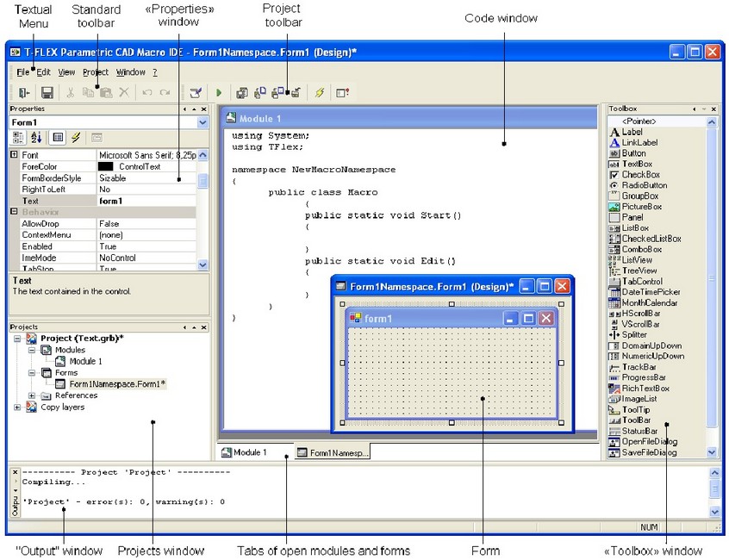Screen dimensions: 729x560
Task: Open the Project menu
Action: (x=95, y=72)
